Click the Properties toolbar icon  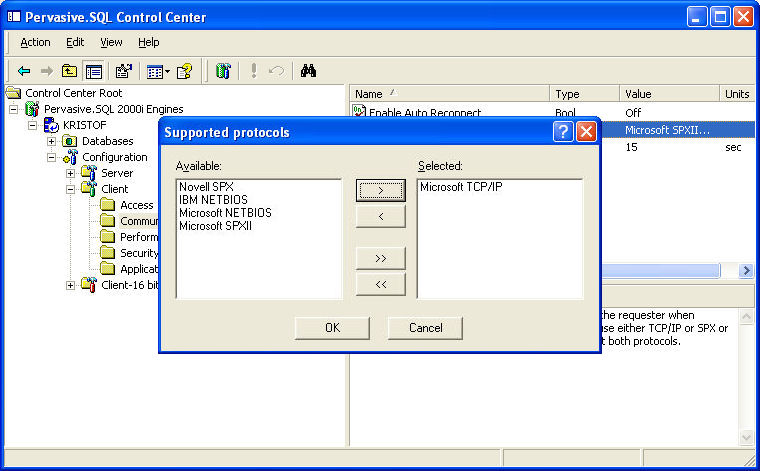coord(124,71)
